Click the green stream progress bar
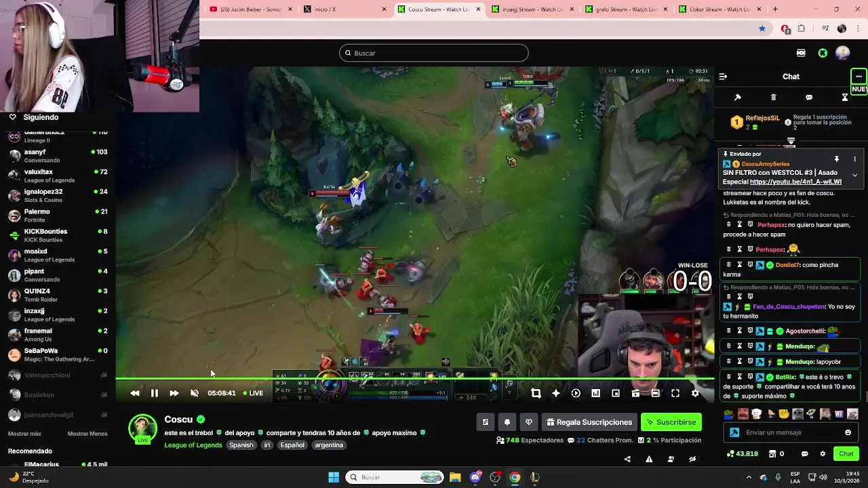 click(x=414, y=379)
